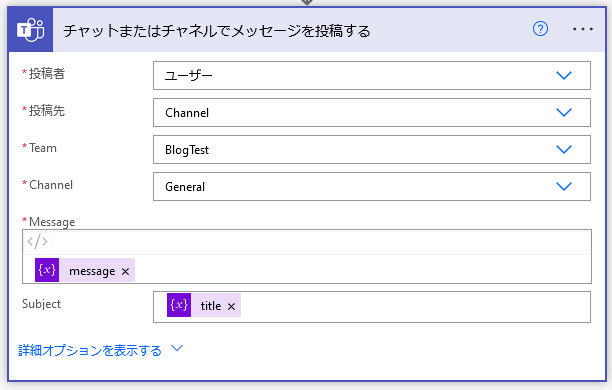Toggle the code view icon in Message

tap(37, 242)
